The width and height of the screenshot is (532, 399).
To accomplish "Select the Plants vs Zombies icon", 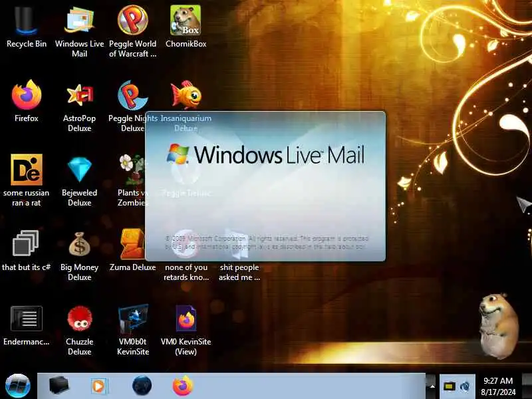I will [132, 180].
